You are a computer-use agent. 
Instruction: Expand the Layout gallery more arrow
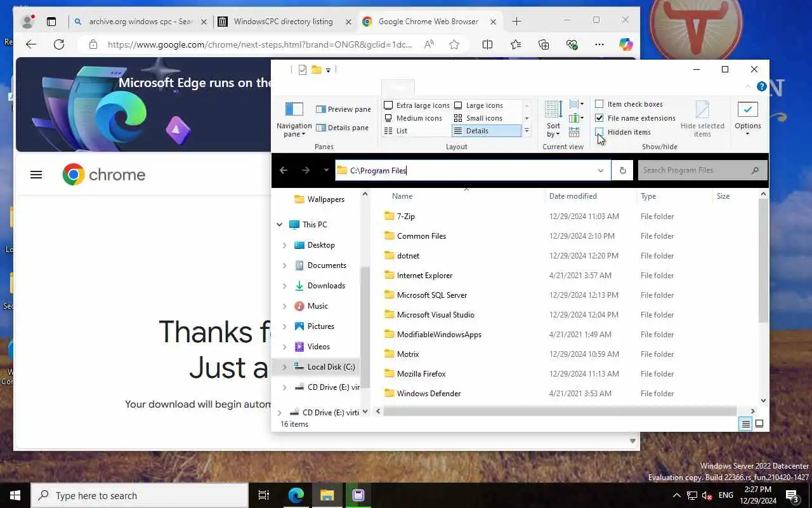point(527,131)
